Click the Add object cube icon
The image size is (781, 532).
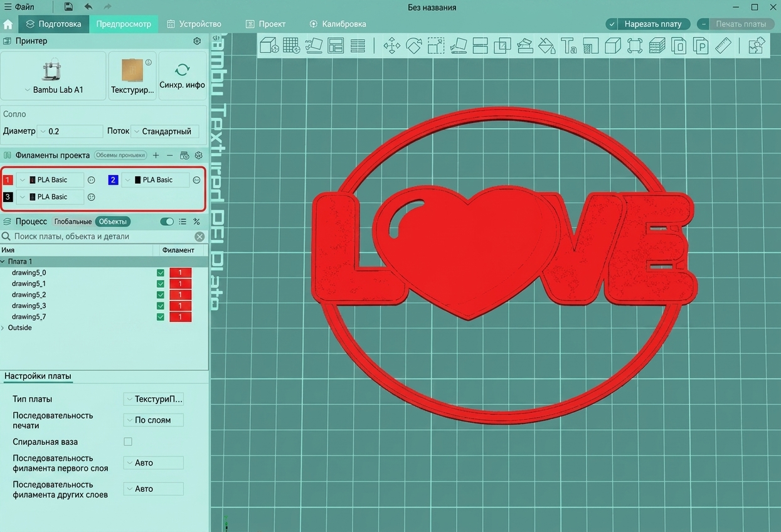coord(269,45)
